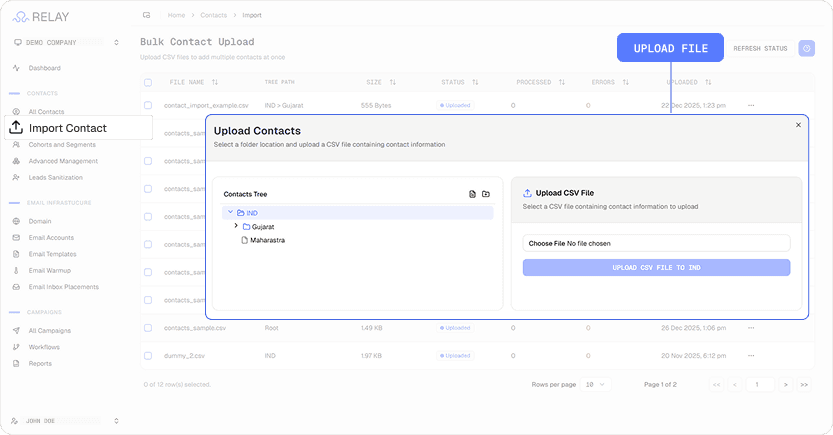This screenshot has width=833, height=435.
Task: Click the Choose File input
Action: click(x=656, y=243)
